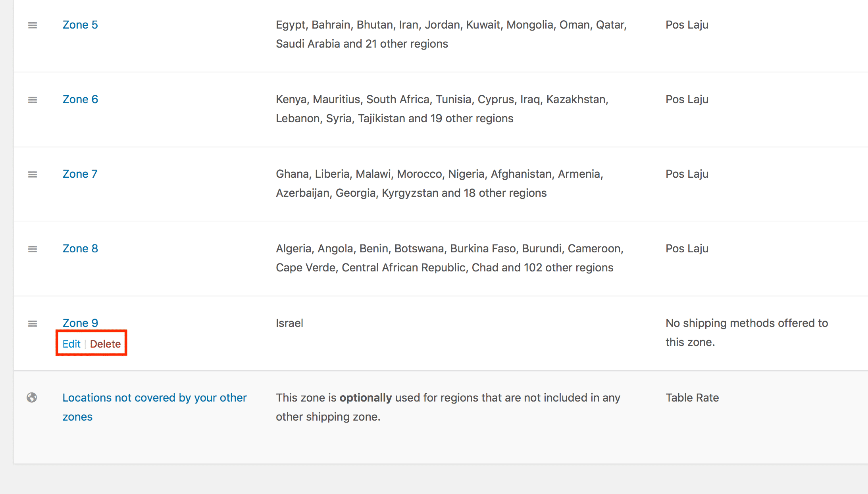Click the drag handle for Zone 6
The height and width of the screenshot is (494, 868).
click(33, 100)
